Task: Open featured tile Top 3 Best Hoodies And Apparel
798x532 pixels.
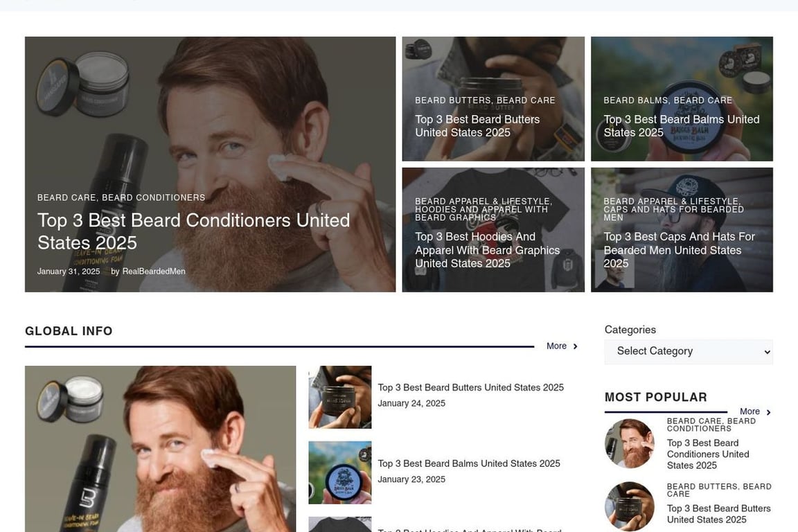Action: click(487, 250)
